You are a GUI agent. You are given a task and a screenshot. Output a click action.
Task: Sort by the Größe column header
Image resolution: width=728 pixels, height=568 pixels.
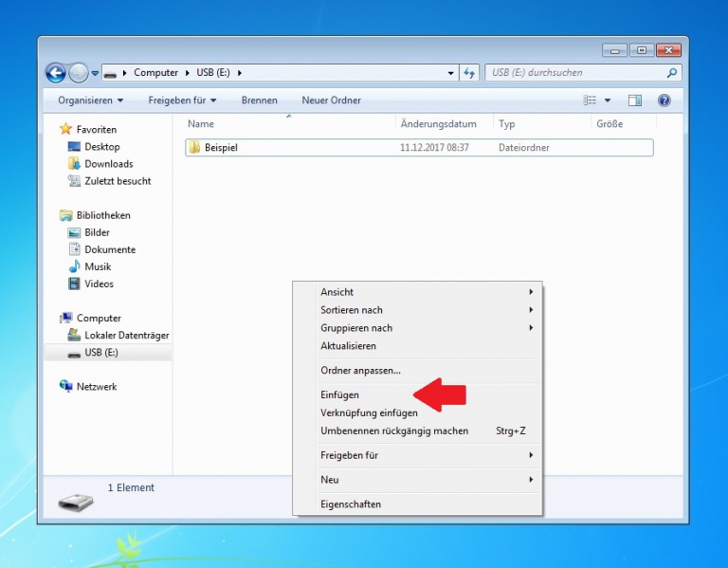point(610,124)
